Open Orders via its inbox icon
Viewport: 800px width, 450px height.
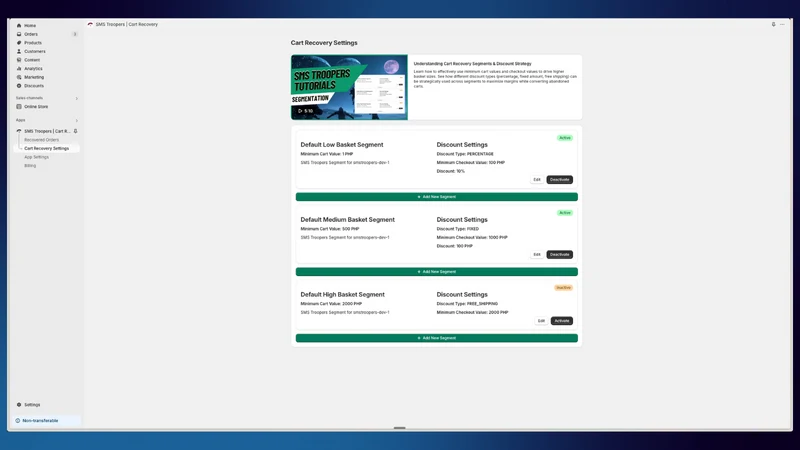point(19,34)
